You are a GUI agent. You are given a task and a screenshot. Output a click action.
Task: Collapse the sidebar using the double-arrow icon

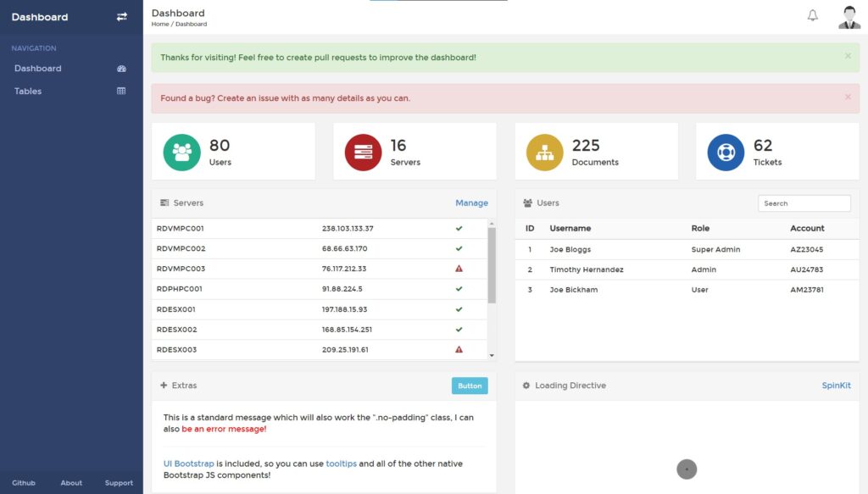point(123,16)
